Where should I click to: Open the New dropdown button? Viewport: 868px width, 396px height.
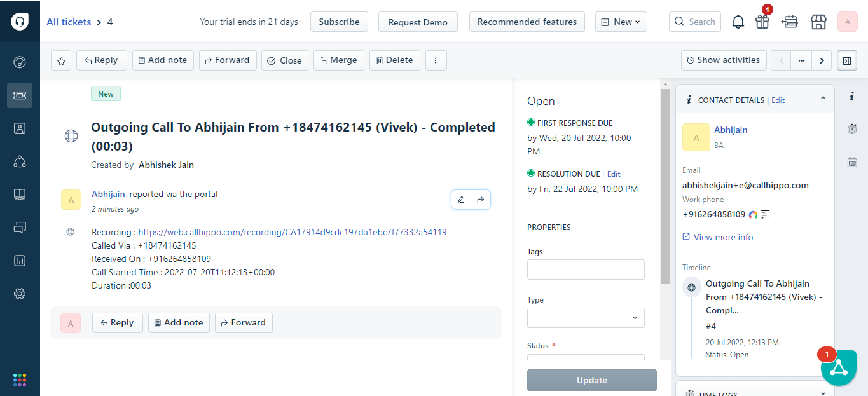tap(621, 22)
